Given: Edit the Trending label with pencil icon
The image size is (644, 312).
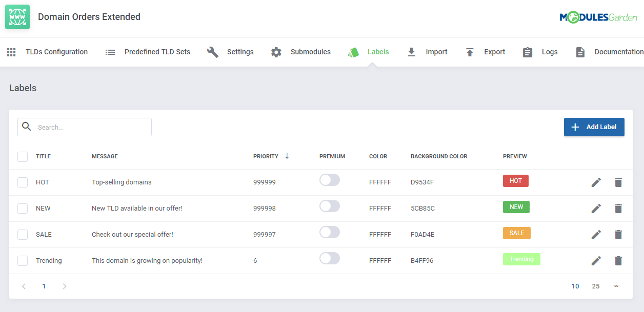Looking at the screenshot, I should pos(596,261).
